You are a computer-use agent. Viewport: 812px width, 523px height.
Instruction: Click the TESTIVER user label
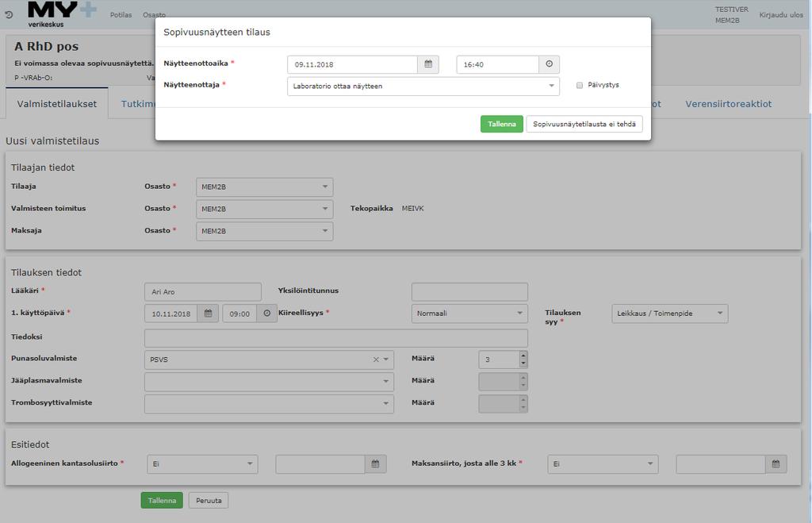coord(731,10)
